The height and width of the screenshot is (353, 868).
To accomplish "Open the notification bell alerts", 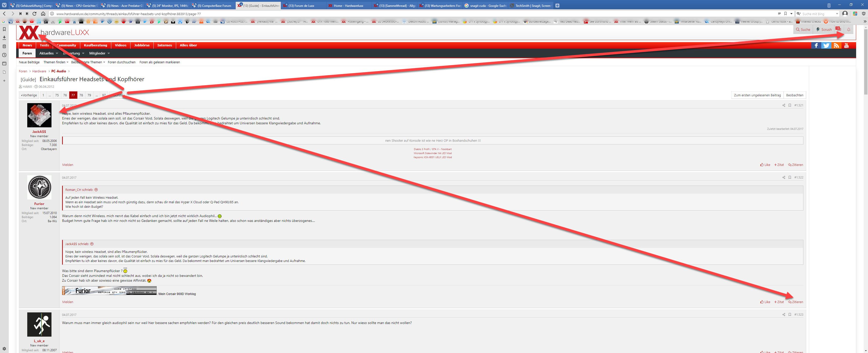I will tap(849, 29).
